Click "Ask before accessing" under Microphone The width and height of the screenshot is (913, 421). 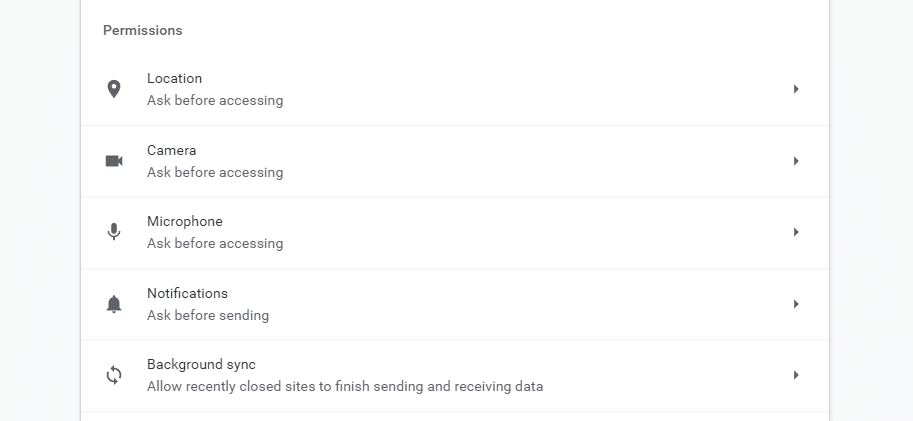click(x=215, y=243)
